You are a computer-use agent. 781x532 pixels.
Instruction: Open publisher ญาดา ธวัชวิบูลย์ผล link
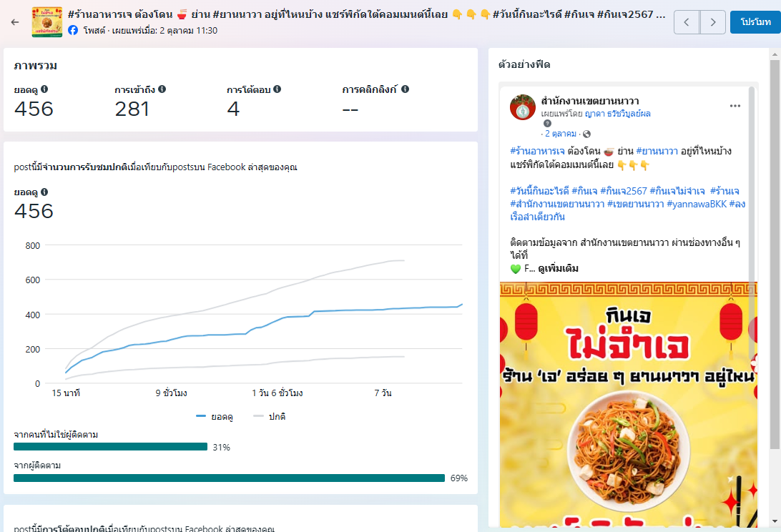617,114
